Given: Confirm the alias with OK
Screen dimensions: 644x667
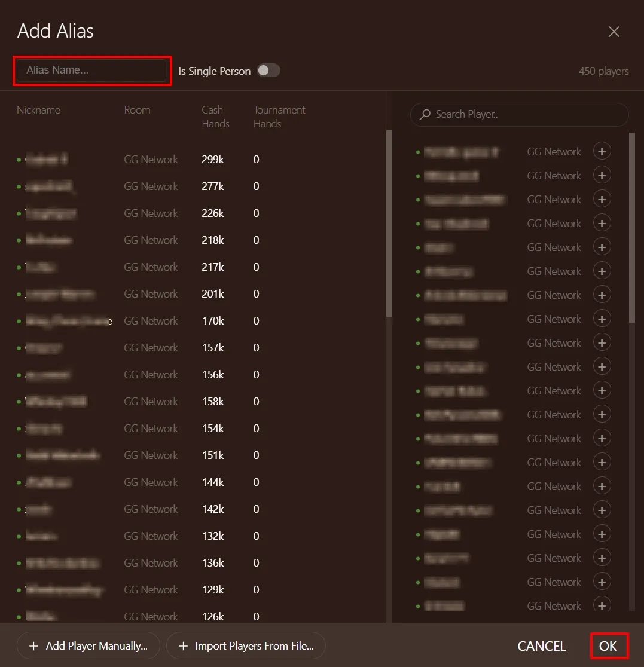Looking at the screenshot, I should (x=608, y=646).
